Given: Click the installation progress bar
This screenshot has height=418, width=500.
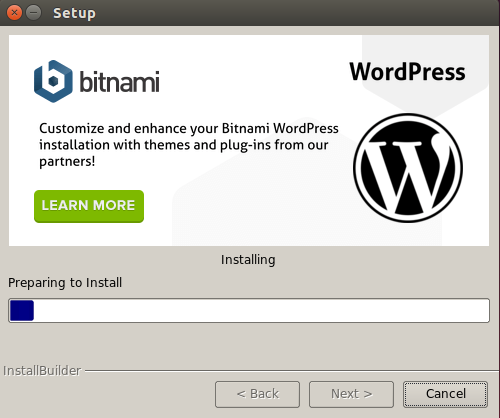Looking at the screenshot, I should (x=249, y=310).
